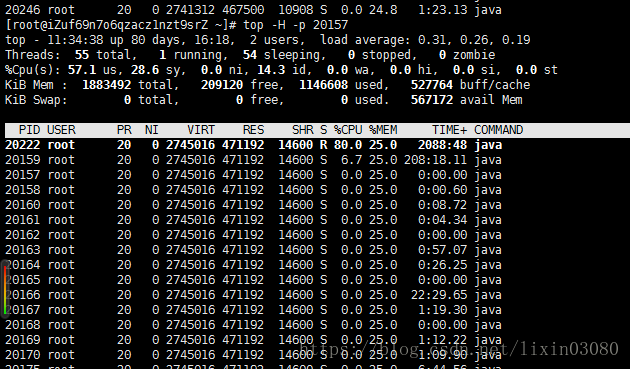The width and height of the screenshot is (630, 369).
Task: Click the '28.6 sy' CPU value
Action: tap(155, 70)
